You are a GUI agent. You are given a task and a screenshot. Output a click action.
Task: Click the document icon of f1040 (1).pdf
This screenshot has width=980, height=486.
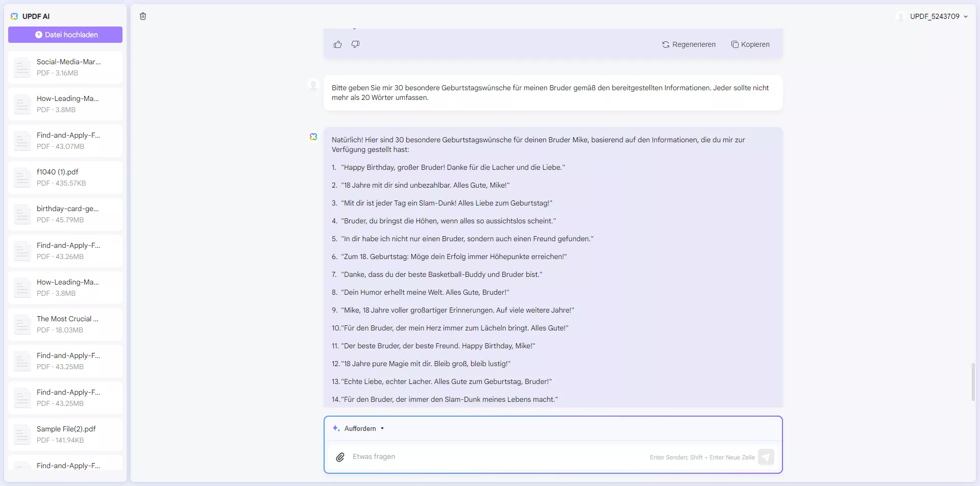tap(22, 177)
